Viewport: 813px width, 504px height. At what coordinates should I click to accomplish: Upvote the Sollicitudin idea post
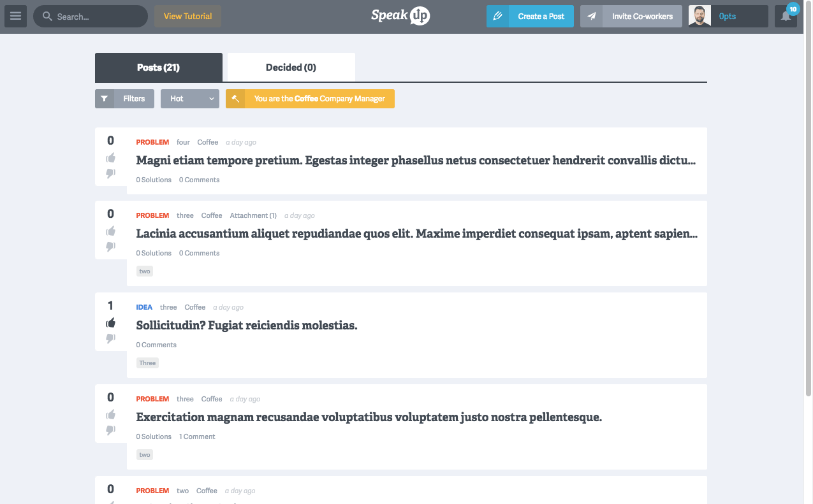110,323
